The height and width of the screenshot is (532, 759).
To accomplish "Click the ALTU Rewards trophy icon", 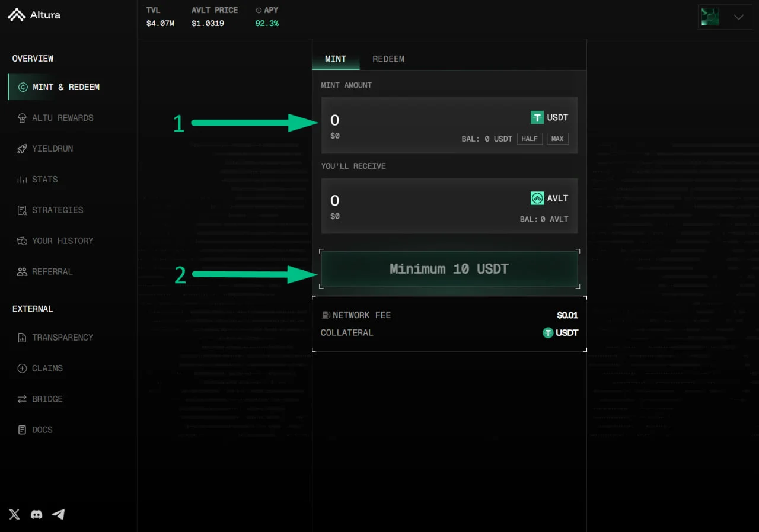I will click(x=23, y=118).
